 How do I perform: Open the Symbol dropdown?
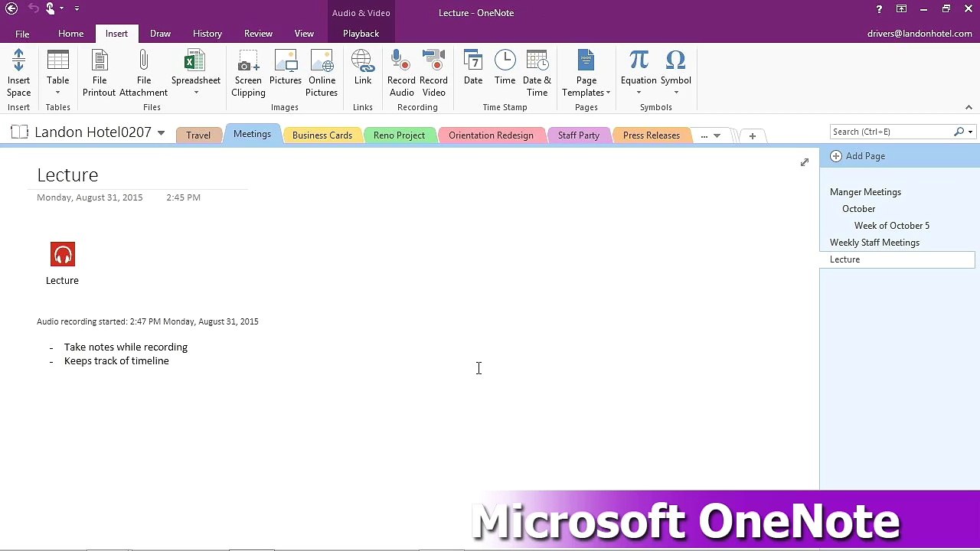coord(675,73)
